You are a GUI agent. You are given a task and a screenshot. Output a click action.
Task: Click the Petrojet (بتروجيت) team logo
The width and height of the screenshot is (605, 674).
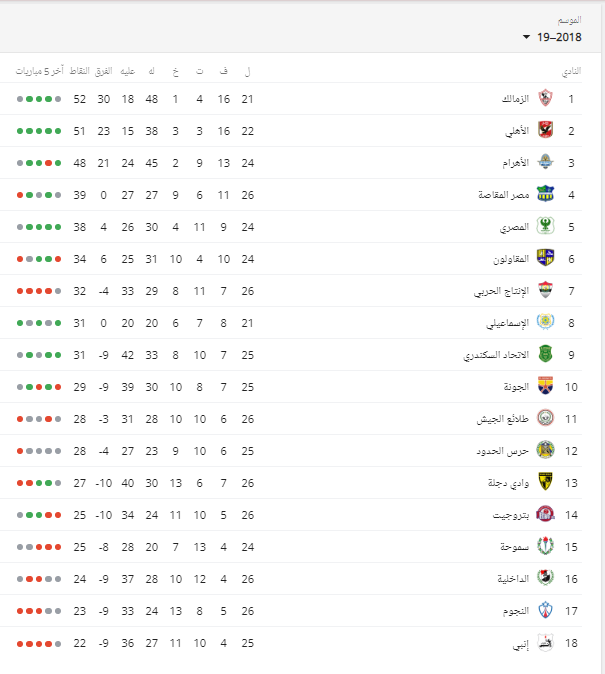pyautogui.click(x=545, y=514)
